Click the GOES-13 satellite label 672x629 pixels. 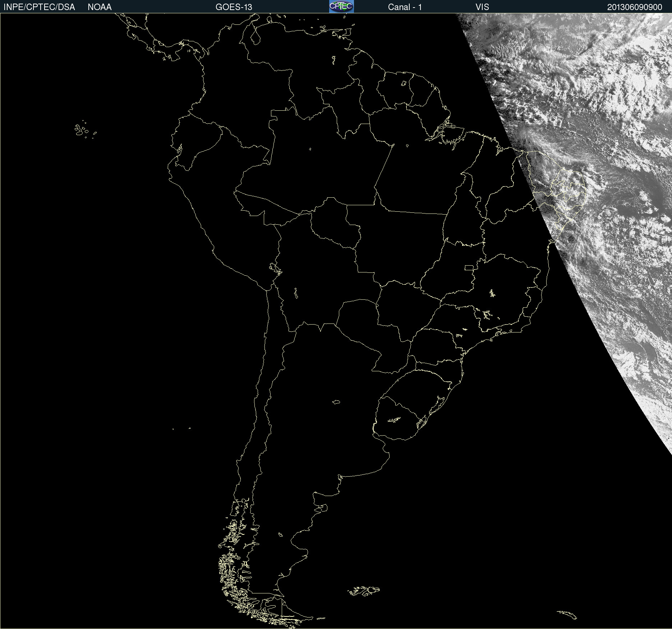click(x=234, y=7)
